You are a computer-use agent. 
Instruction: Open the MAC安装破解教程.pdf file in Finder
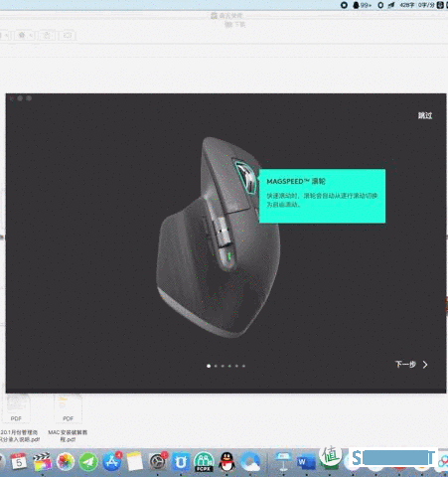68,418
